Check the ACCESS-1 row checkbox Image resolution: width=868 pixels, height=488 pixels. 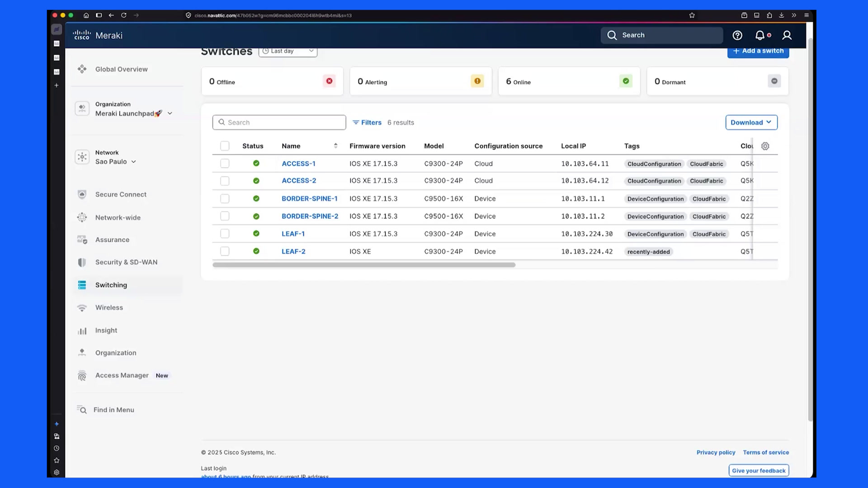pos(225,164)
